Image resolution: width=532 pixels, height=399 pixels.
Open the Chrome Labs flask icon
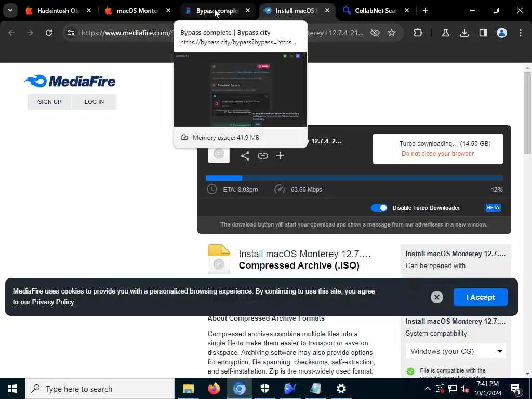coord(445,33)
